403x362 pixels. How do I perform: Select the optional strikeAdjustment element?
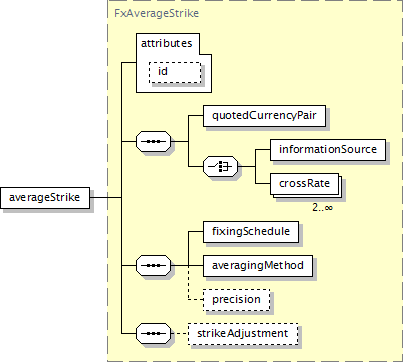click(x=243, y=334)
